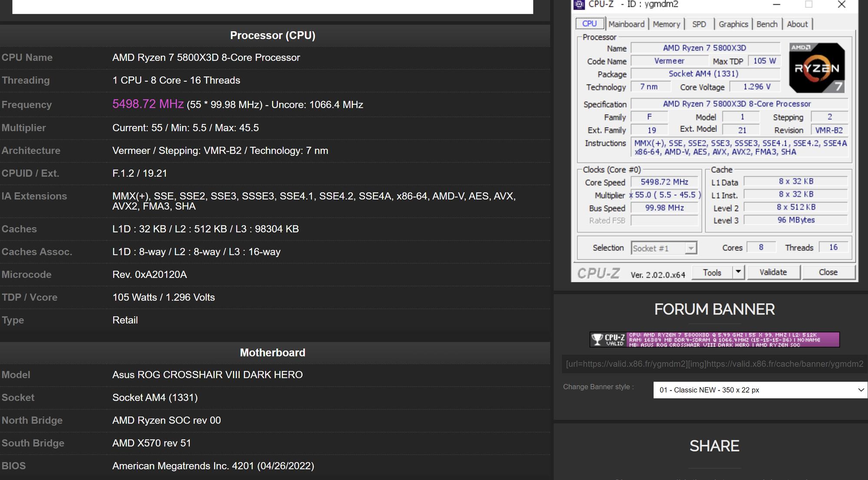868x480 pixels.
Task: Click the maximize button of CPU-Z
Action: coord(809,4)
